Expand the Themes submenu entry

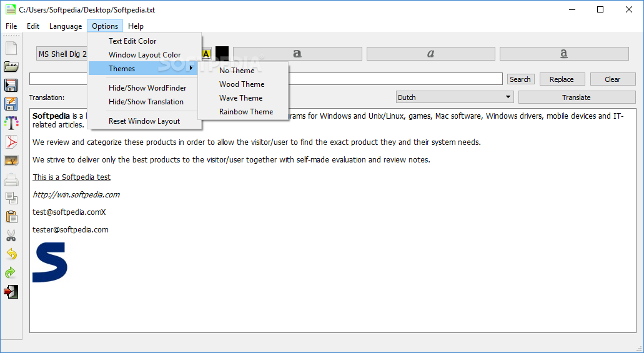click(144, 69)
